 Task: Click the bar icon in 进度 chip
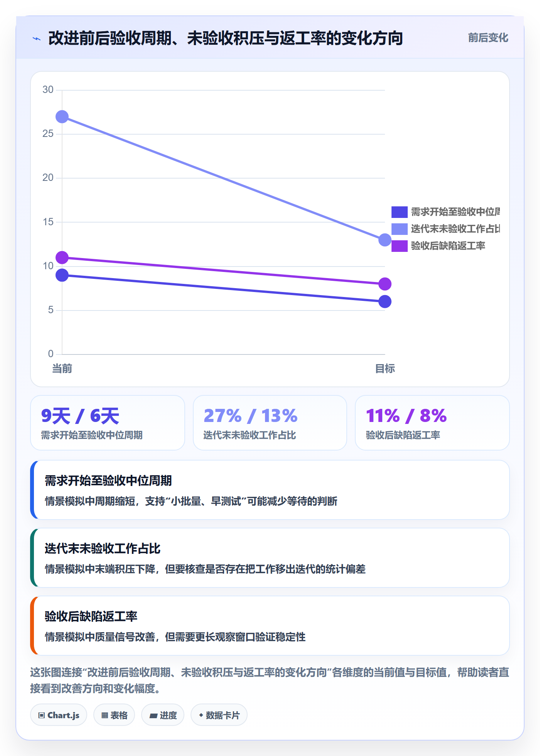pyautogui.click(x=153, y=716)
